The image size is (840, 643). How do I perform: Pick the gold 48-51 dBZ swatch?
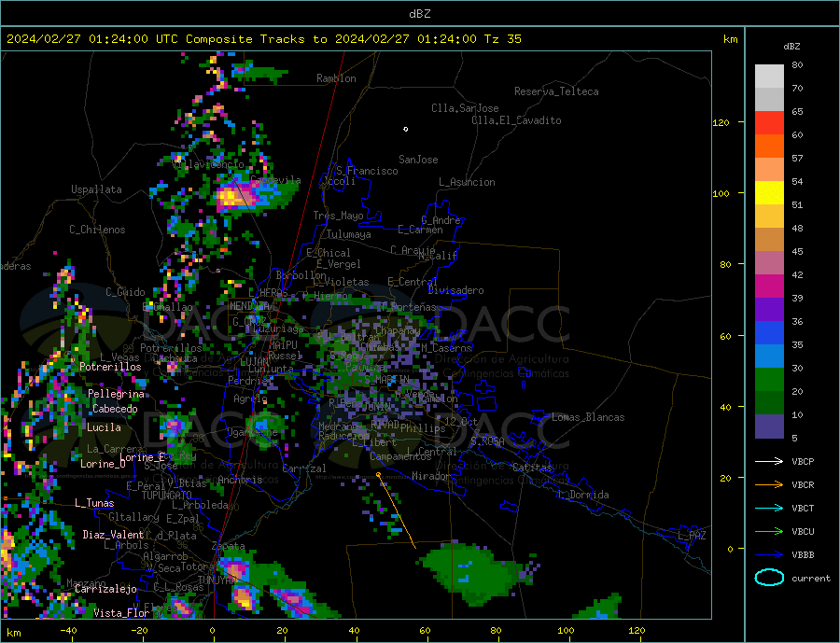point(769,217)
